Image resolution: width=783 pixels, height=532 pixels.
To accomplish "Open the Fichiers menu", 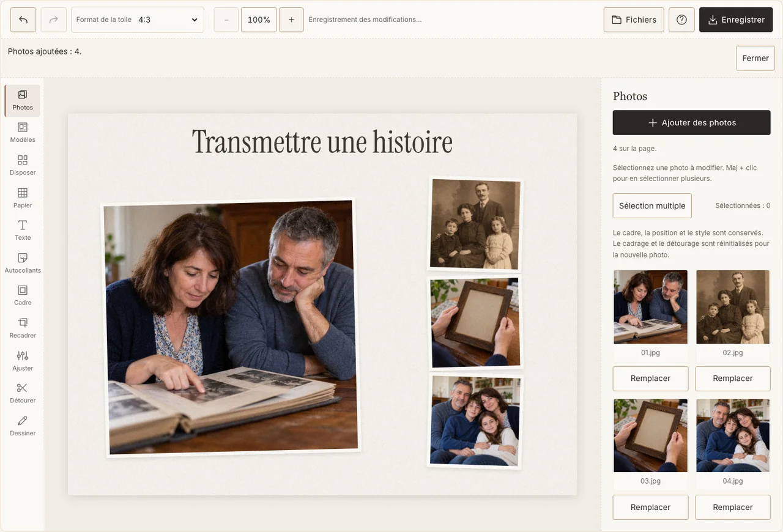I will pyautogui.click(x=634, y=20).
